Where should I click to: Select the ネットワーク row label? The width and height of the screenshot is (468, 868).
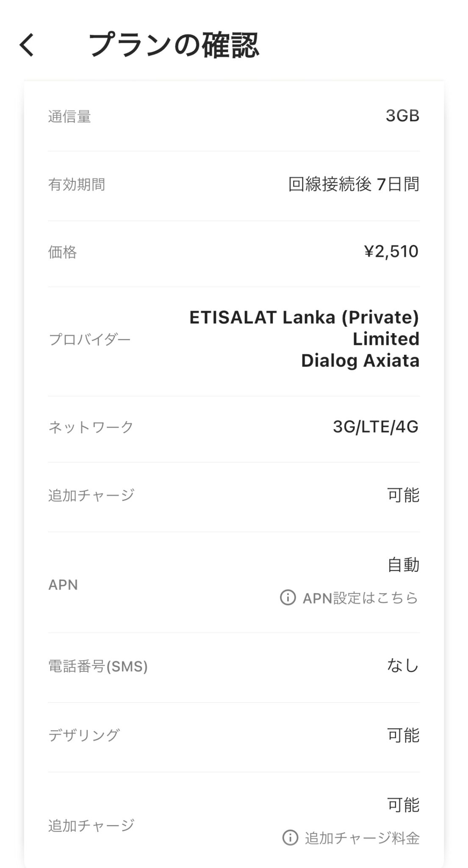click(91, 427)
